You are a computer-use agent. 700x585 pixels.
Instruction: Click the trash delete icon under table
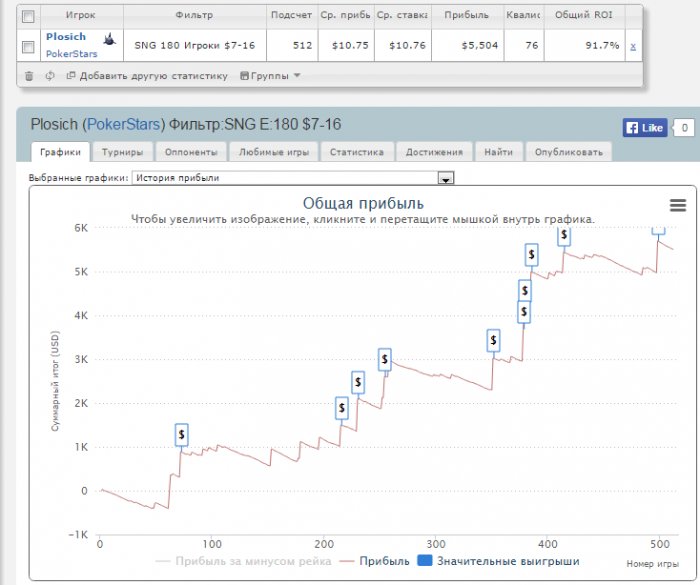[28, 76]
